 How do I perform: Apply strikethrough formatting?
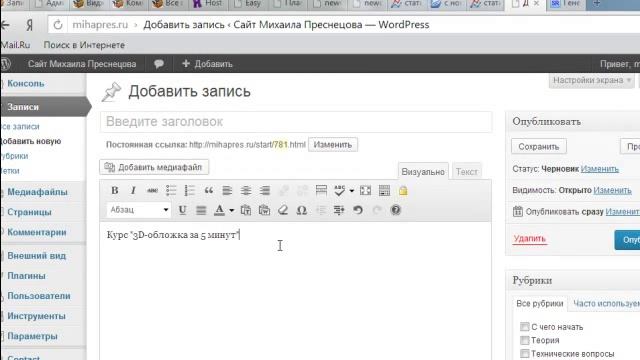coord(152,190)
